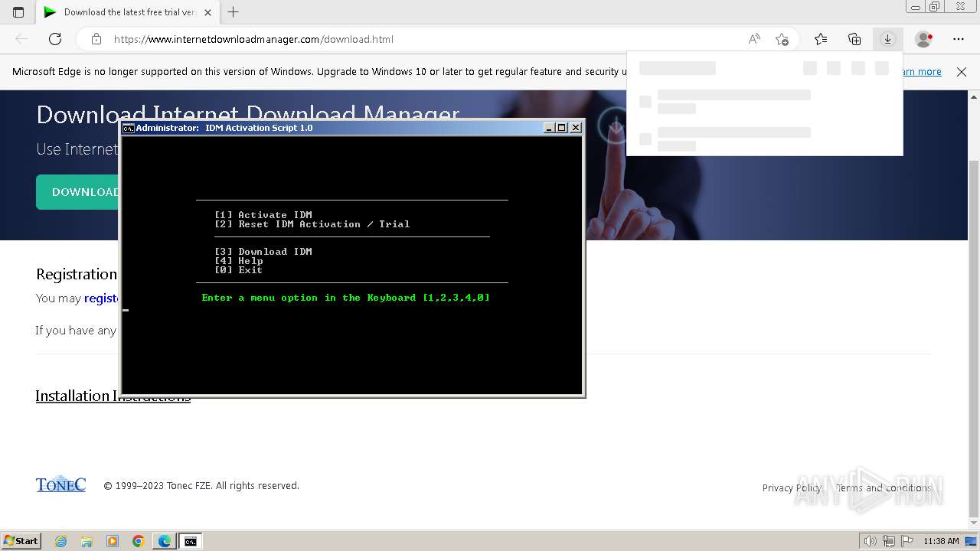Open the Favorites list icon
The width and height of the screenshot is (980, 551).
tap(821, 39)
